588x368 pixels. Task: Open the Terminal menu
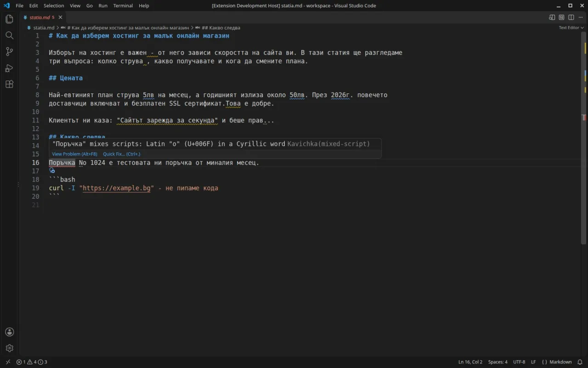click(x=123, y=6)
